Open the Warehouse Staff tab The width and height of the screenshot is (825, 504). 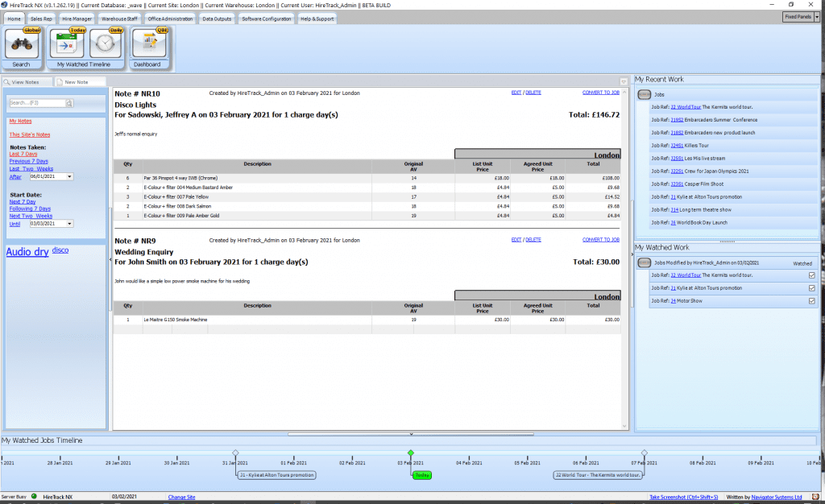(119, 19)
